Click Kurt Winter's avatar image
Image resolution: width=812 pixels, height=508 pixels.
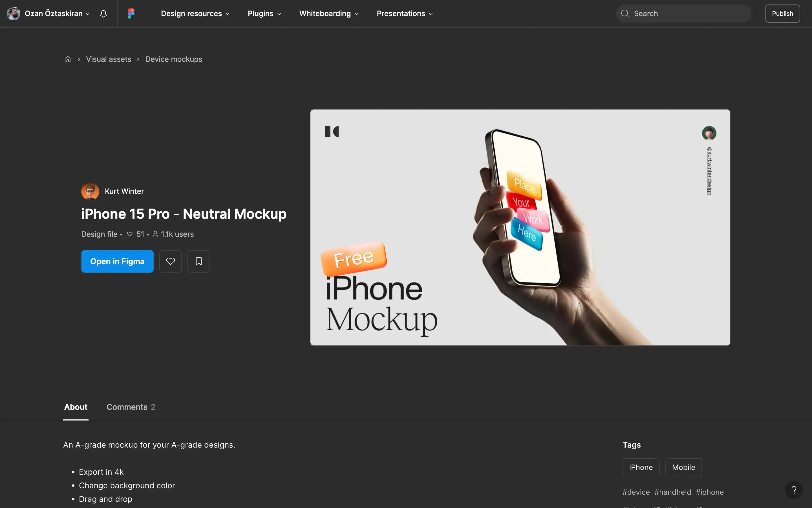(x=90, y=191)
